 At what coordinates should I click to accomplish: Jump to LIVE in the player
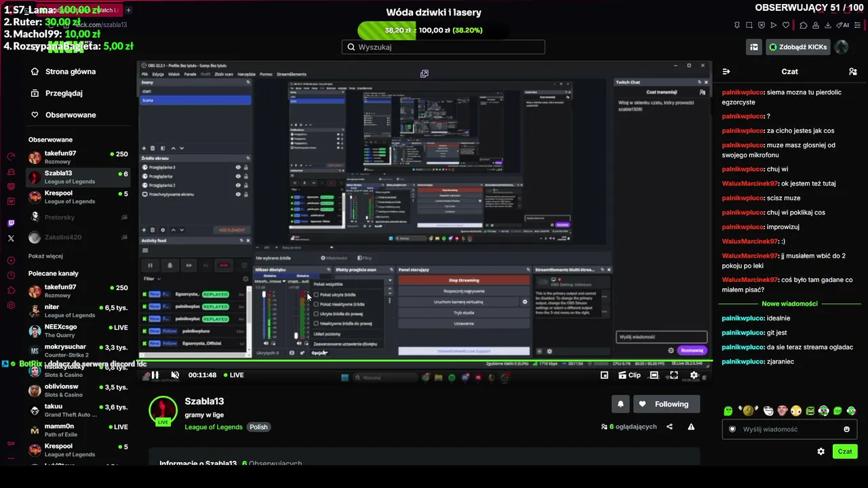coord(234,375)
